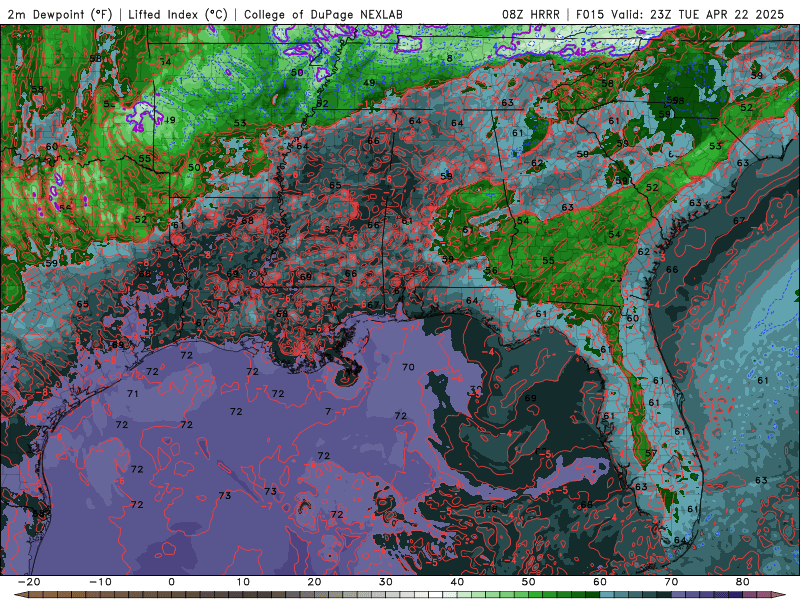The height and width of the screenshot is (600, 800).
Task: Click the 0 label on the color scale
Action: pyautogui.click(x=171, y=582)
